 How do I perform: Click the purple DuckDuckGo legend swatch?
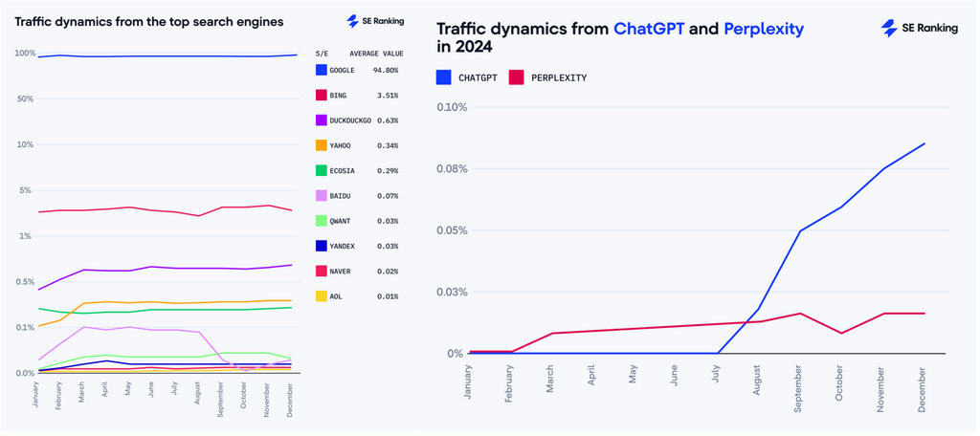pos(322,120)
